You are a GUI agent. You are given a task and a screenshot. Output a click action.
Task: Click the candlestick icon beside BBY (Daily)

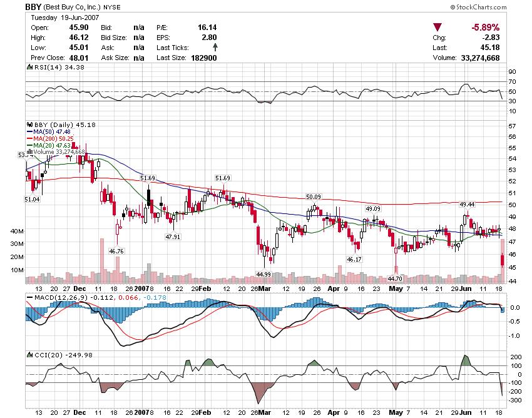(30, 125)
